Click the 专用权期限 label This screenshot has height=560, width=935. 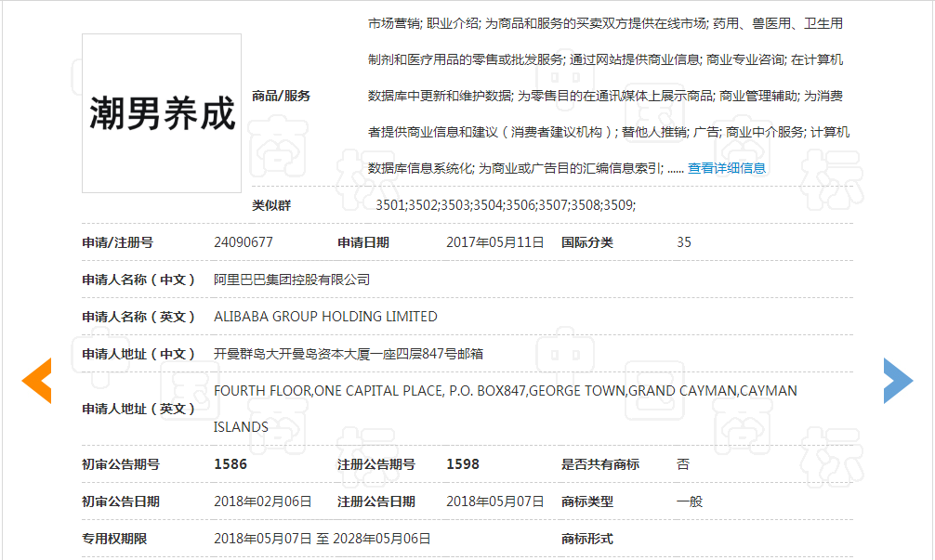pyautogui.click(x=114, y=540)
